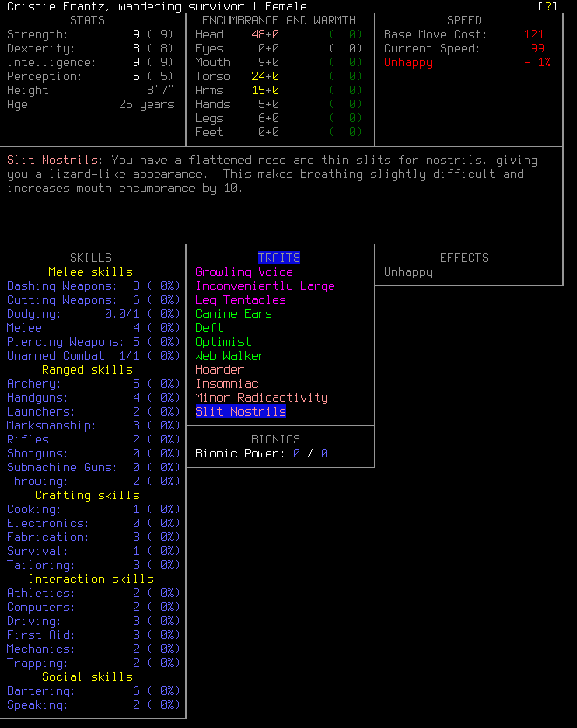Select the Canine Ears trait
Screen dimensions: 577x728
(x=233, y=314)
